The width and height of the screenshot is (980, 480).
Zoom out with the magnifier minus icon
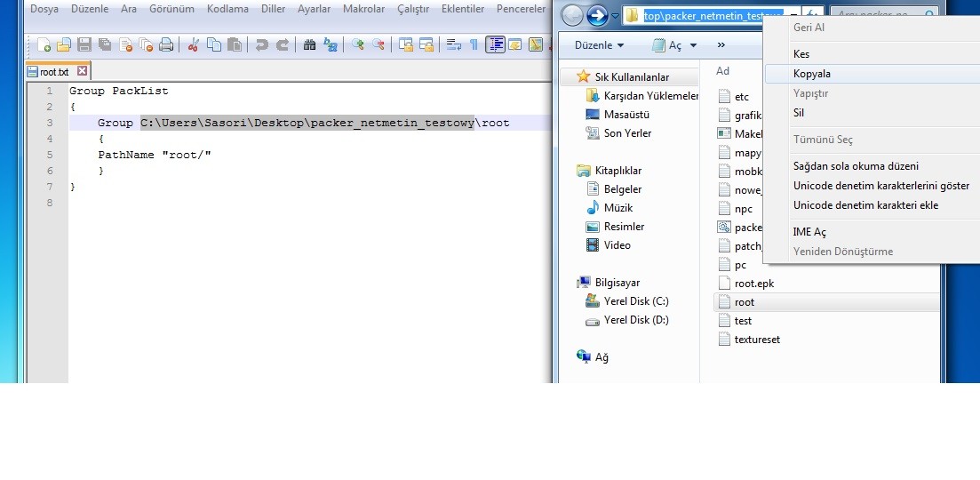[378, 44]
